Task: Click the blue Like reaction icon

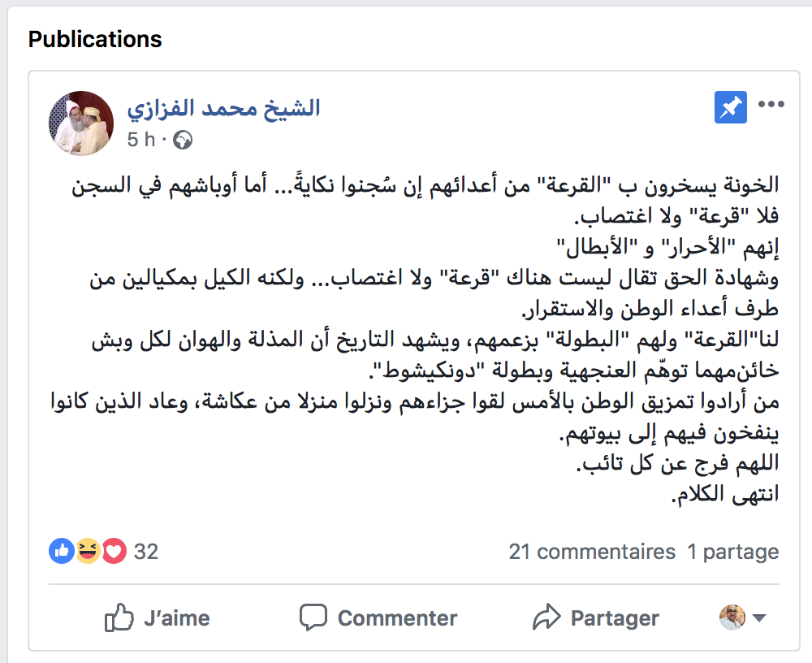Action: 62,552
